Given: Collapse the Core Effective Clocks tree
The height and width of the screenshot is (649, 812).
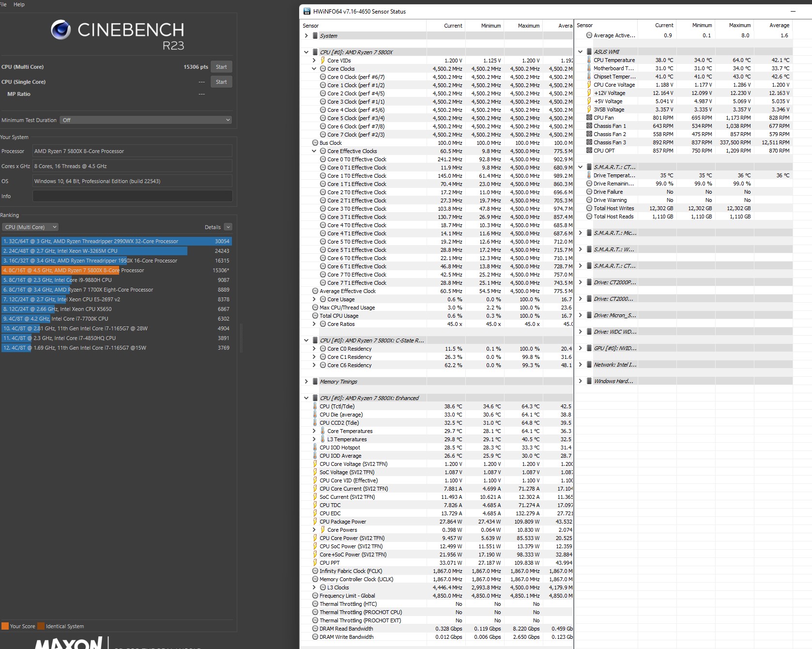Looking at the screenshot, I should pos(314,151).
